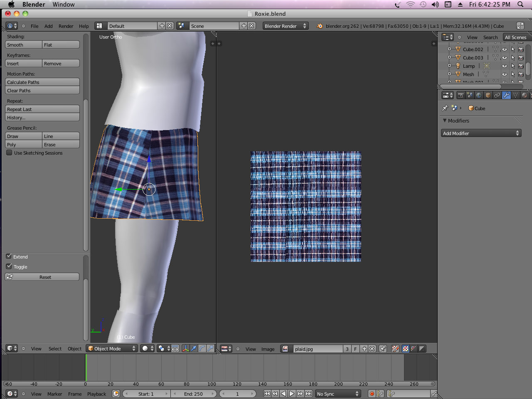
Task: Open the Image menu in UV editor
Action: pos(268,349)
